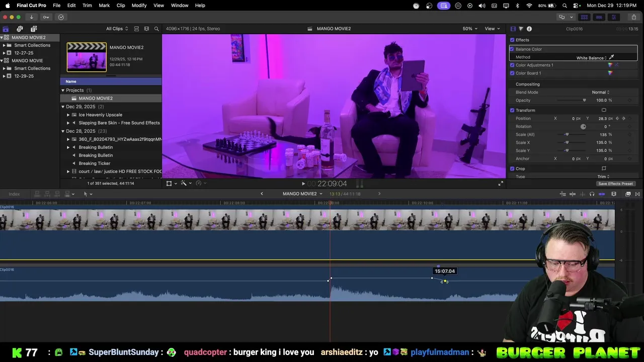
Task: Click the Save Effects Preset button
Action: point(615,184)
